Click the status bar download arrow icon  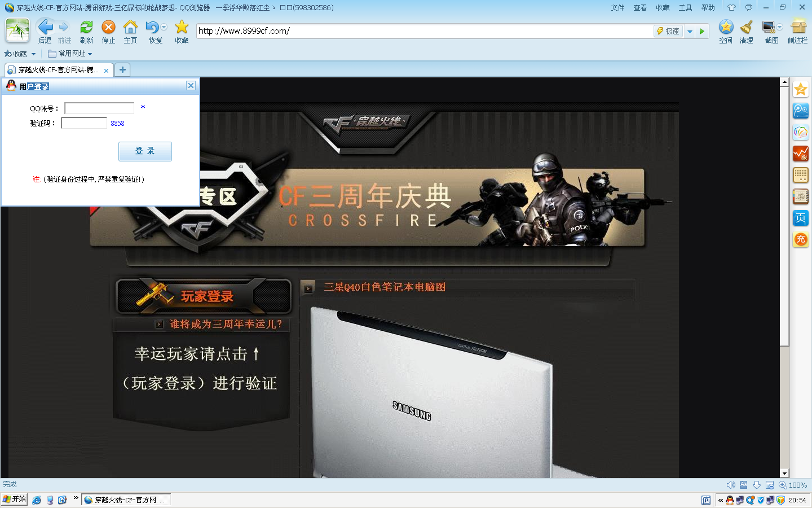click(x=757, y=485)
